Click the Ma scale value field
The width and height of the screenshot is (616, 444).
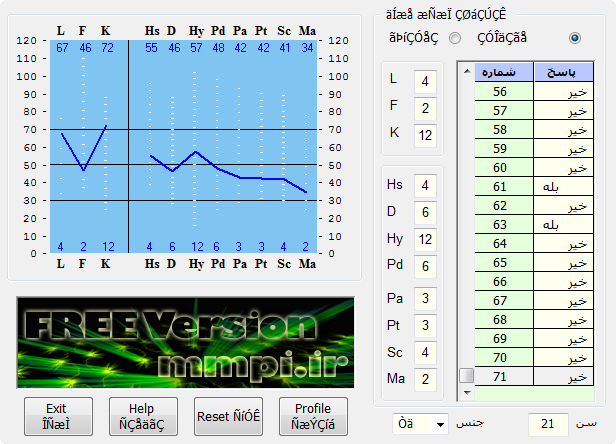(x=425, y=378)
